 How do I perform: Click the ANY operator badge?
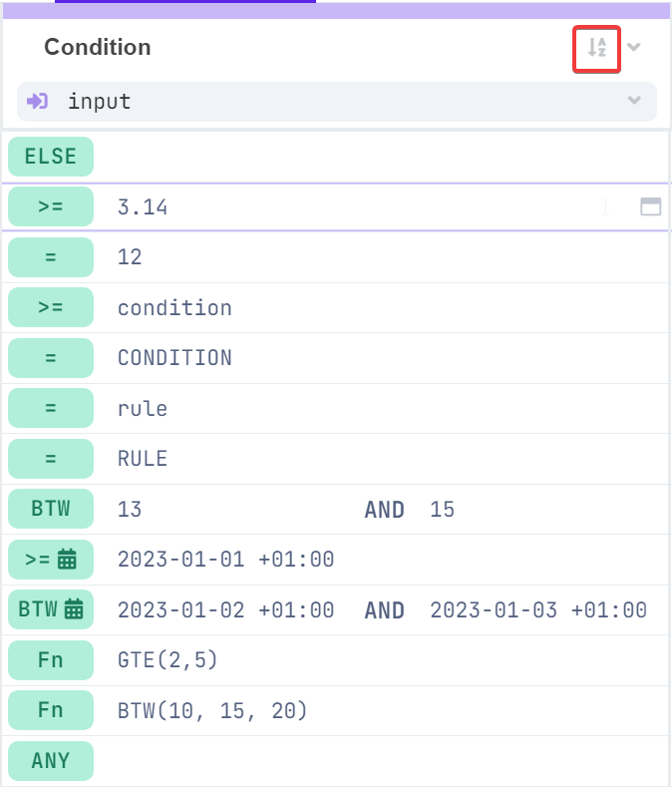[x=51, y=761]
